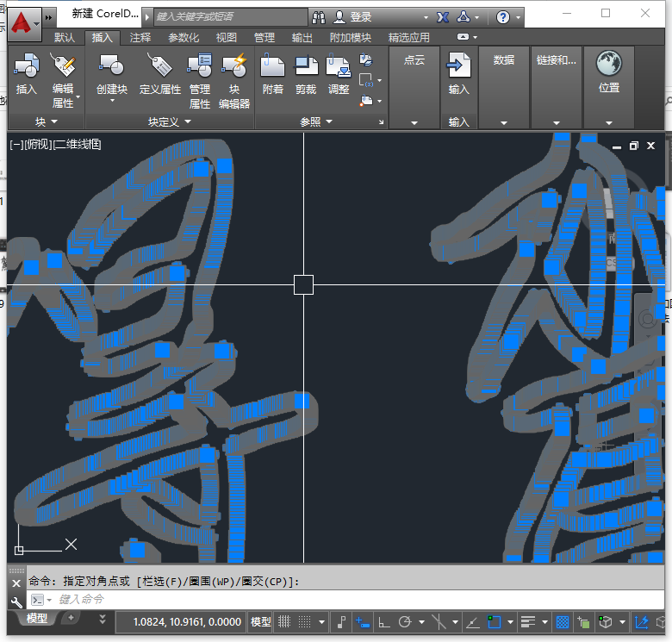Toggle polar tracking in status bar
The width and height of the screenshot is (672, 642).
coord(405,621)
